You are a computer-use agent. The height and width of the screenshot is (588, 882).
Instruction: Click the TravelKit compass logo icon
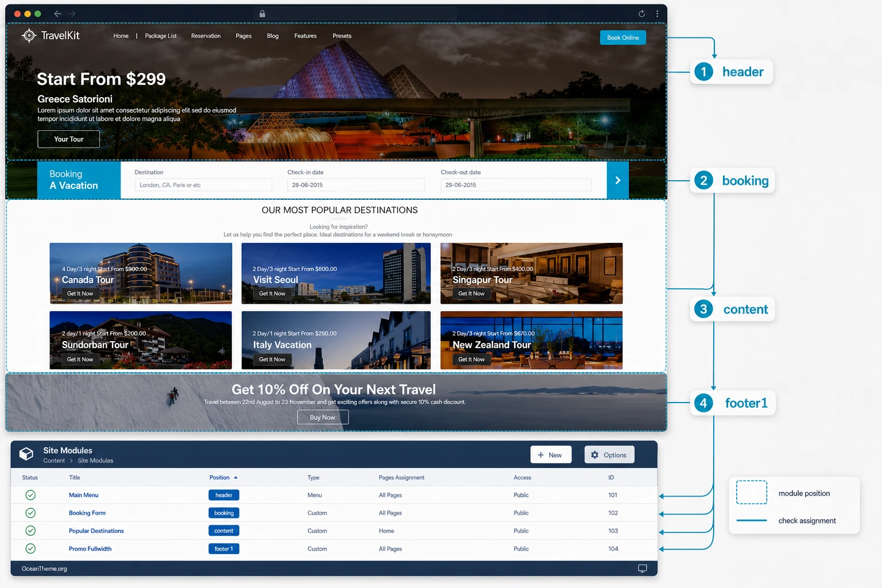pos(29,36)
